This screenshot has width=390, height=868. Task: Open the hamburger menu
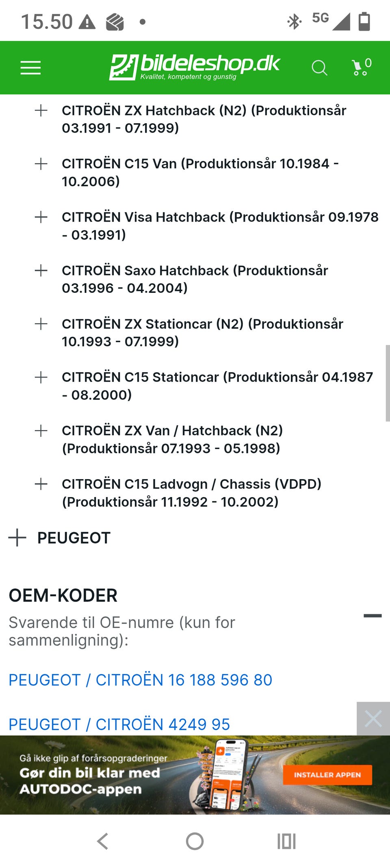(x=31, y=68)
